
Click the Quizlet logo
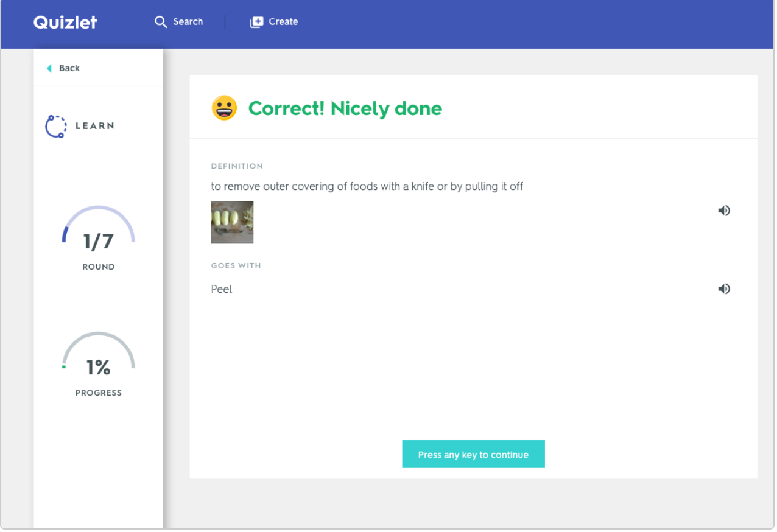[65, 22]
